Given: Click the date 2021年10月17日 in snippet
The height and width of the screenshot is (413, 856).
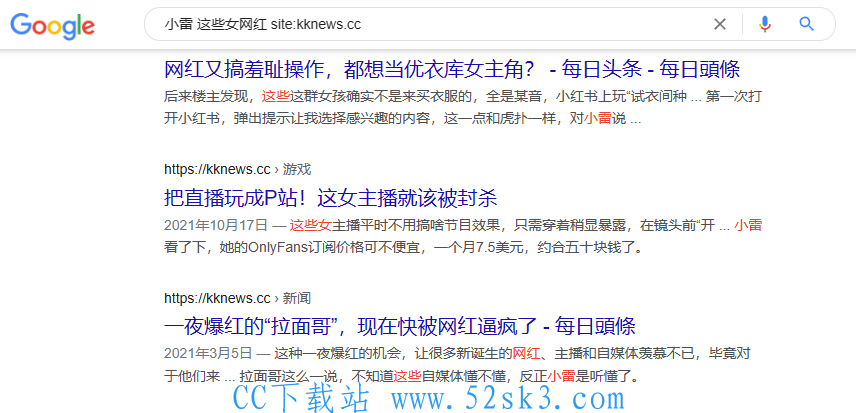Looking at the screenshot, I should pyautogui.click(x=216, y=225).
